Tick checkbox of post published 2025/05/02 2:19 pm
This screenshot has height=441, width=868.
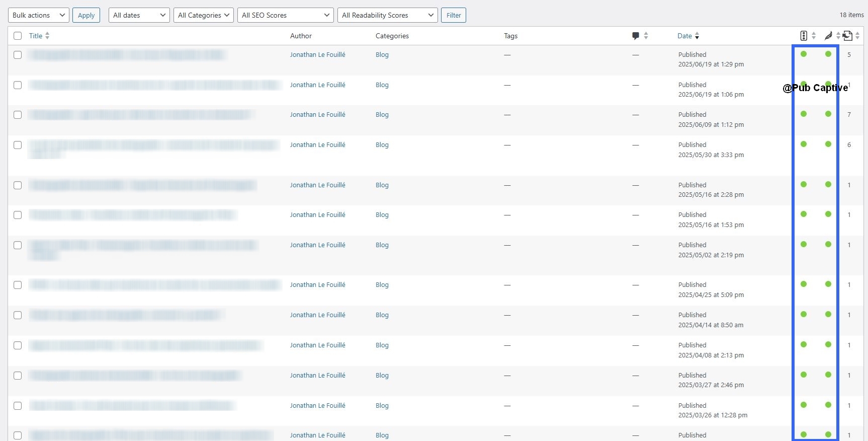[x=18, y=245]
